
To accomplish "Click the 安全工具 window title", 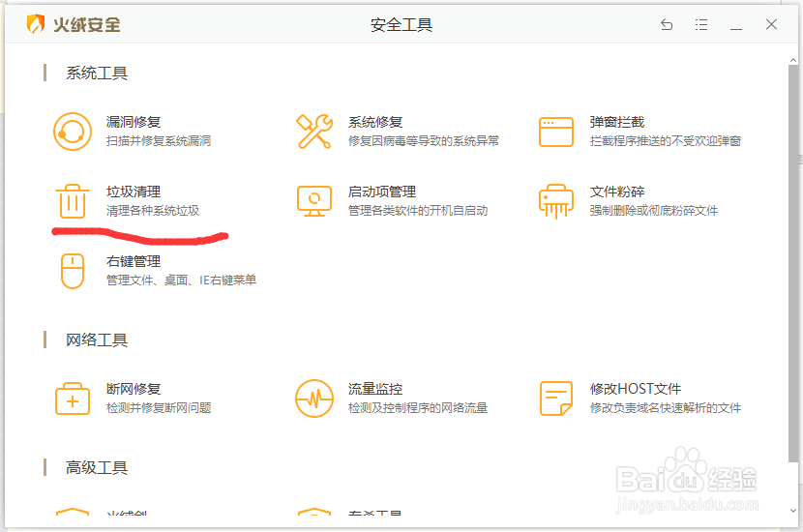I will click(401, 24).
